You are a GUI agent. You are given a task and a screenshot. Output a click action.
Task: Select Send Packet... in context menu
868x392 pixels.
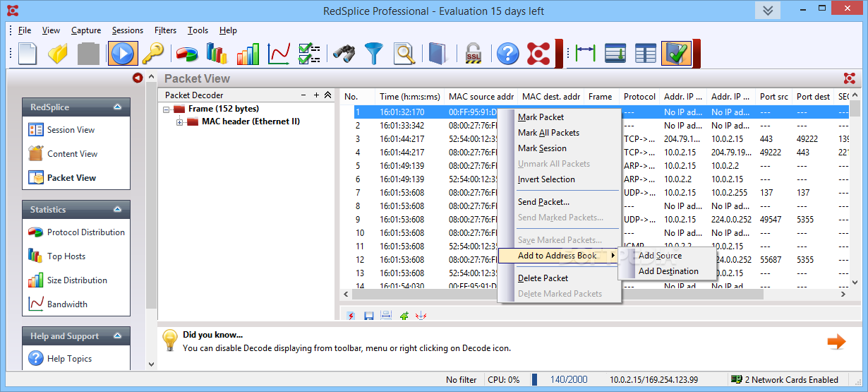[x=560, y=202]
